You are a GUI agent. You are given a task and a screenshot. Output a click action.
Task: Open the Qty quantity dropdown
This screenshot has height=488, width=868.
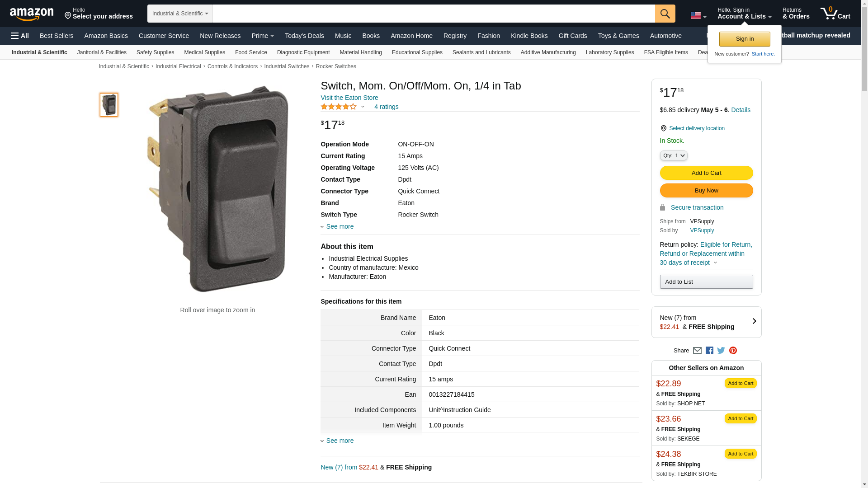coord(673,155)
